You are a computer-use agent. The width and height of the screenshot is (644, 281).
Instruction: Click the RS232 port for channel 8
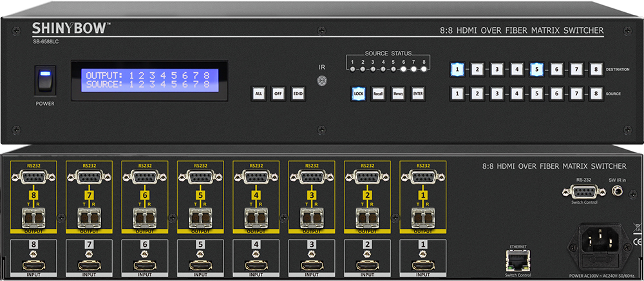pyautogui.click(x=33, y=177)
